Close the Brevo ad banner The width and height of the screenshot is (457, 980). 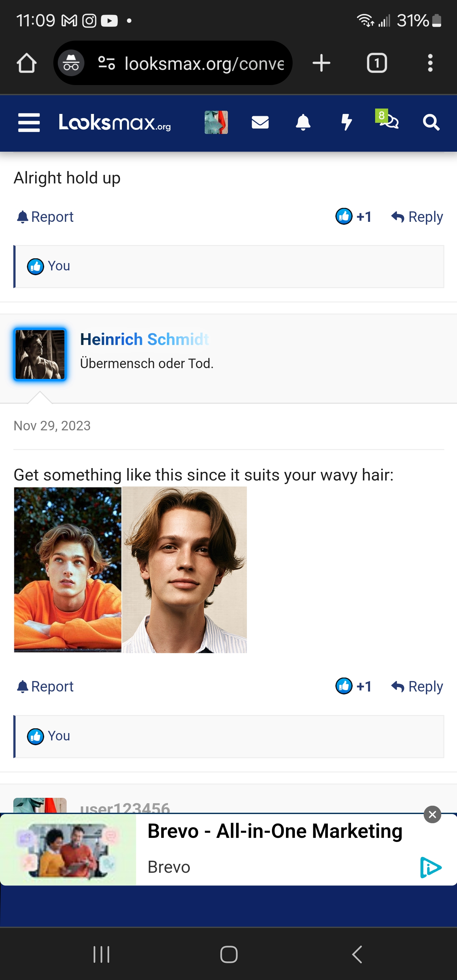(433, 814)
